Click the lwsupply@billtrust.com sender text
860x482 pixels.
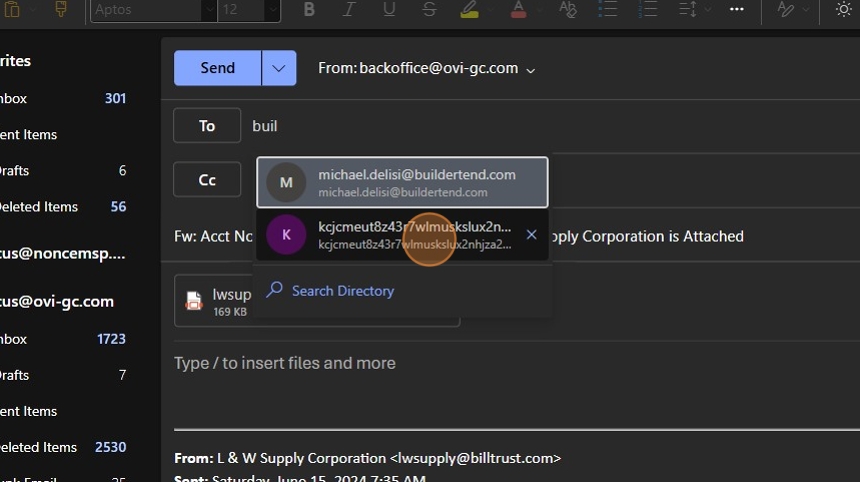coord(476,458)
